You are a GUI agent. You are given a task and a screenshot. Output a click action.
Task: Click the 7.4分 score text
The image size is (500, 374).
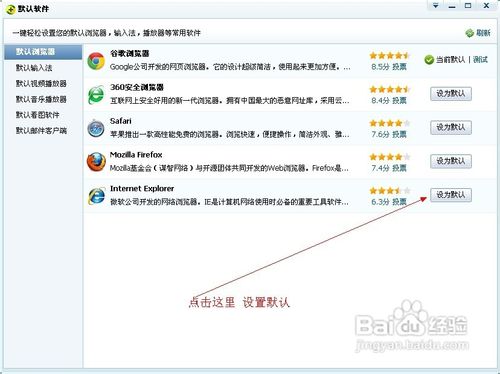click(380, 168)
